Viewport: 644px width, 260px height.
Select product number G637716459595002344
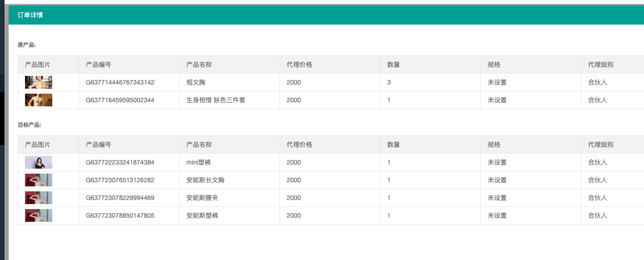point(120,100)
